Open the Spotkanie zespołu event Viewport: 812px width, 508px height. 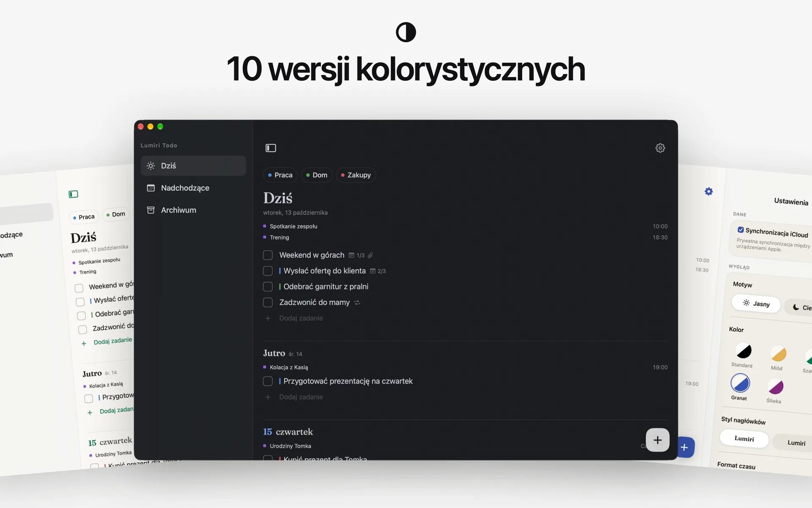point(294,226)
